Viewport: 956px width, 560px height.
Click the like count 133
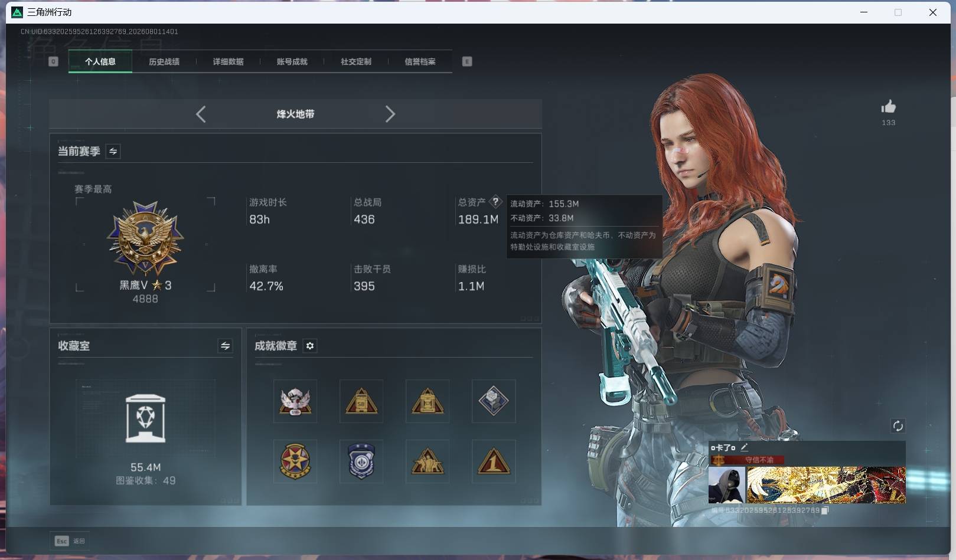pyautogui.click(x=888, y=123)
